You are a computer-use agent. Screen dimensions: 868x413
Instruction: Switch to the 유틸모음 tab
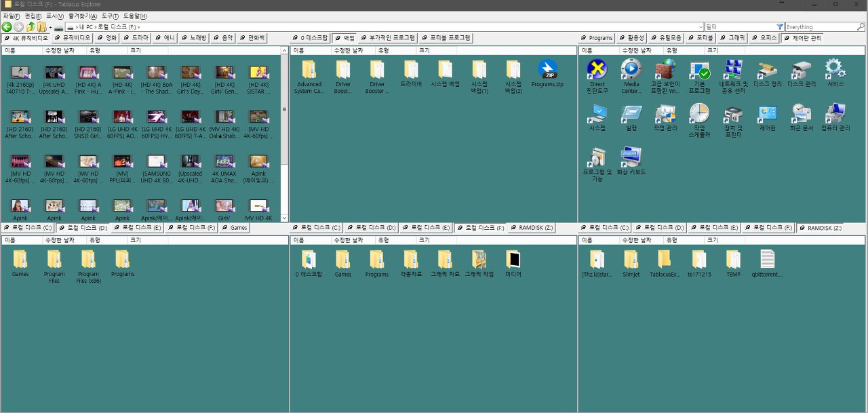665,38
